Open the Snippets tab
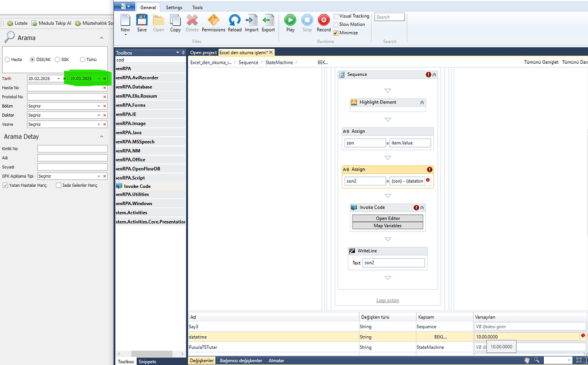The image size is (588, 365). point(147,362)
